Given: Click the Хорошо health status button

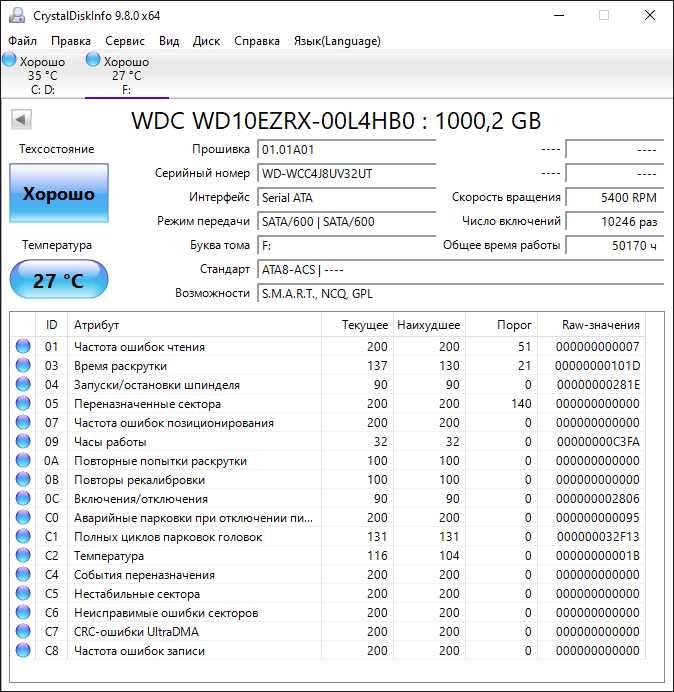Looking at the screenshot, I should click(x=59, y=193).
